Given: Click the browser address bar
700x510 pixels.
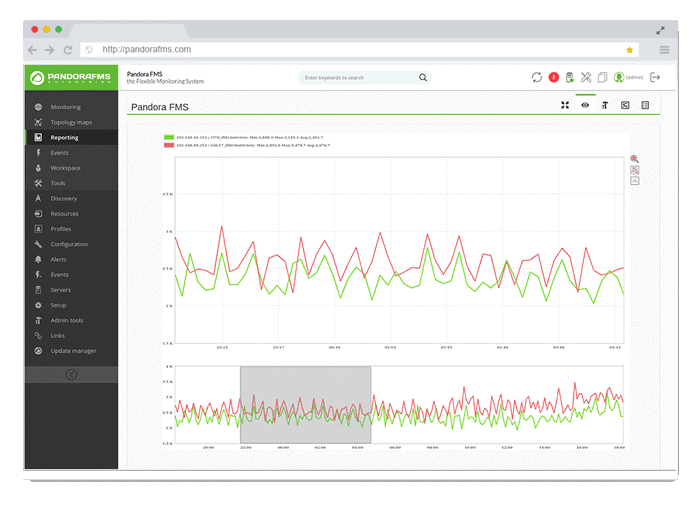Looking at the screenshot, I should [359, 50].
